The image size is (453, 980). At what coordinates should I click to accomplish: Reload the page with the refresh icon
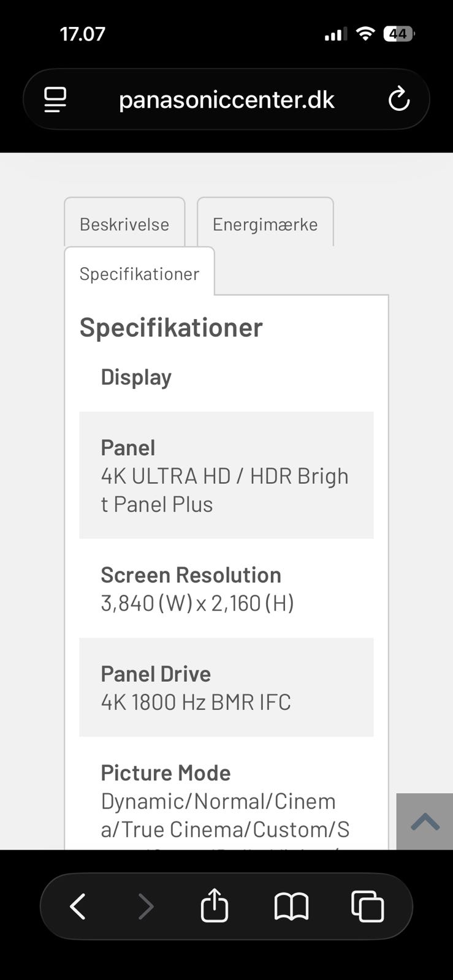[x=399, y=99]
